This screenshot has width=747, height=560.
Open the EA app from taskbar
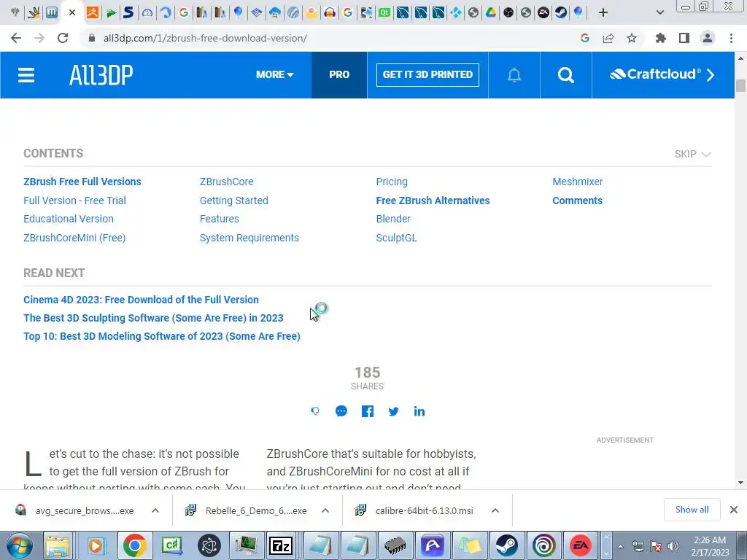580,545
